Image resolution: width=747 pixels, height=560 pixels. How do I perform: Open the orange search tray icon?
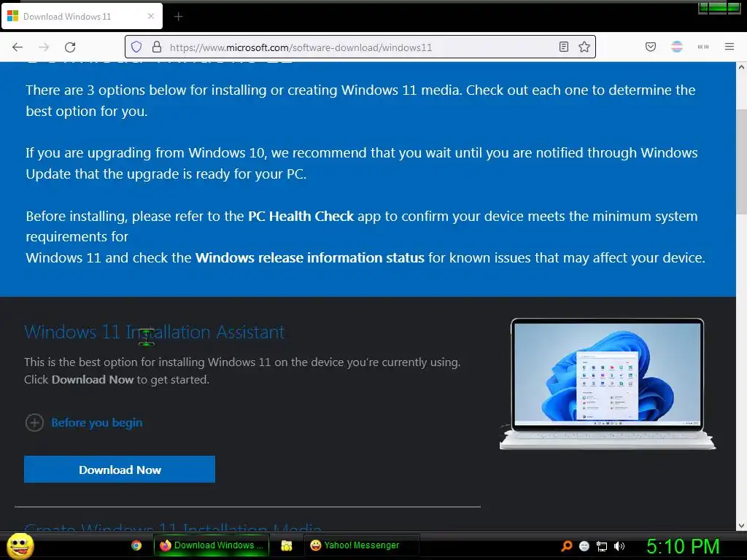[566, 545]
